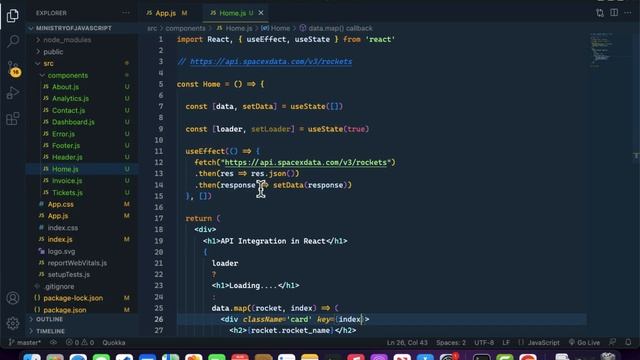Open package.json file

pyautogui.click(x=64, y=310)
